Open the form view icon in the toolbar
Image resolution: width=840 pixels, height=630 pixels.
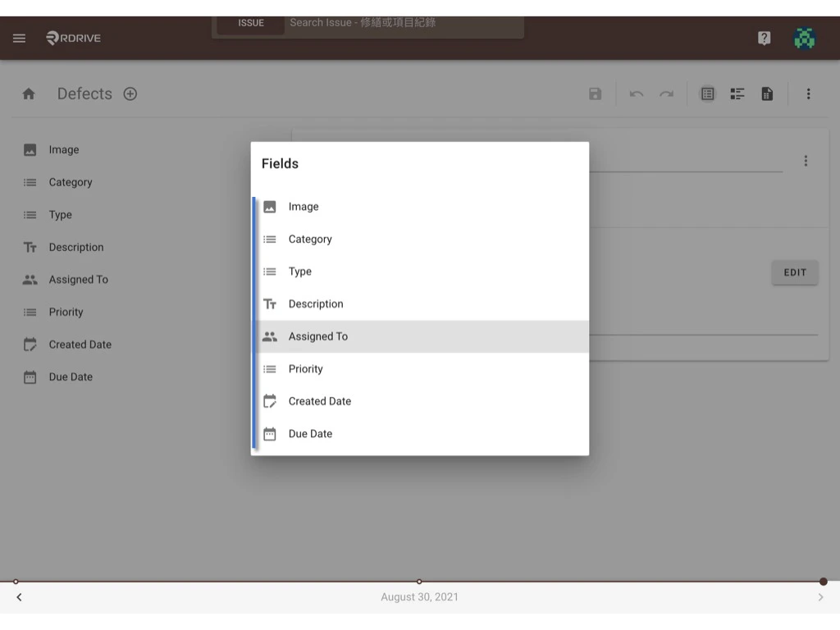(x=707, y=94)
